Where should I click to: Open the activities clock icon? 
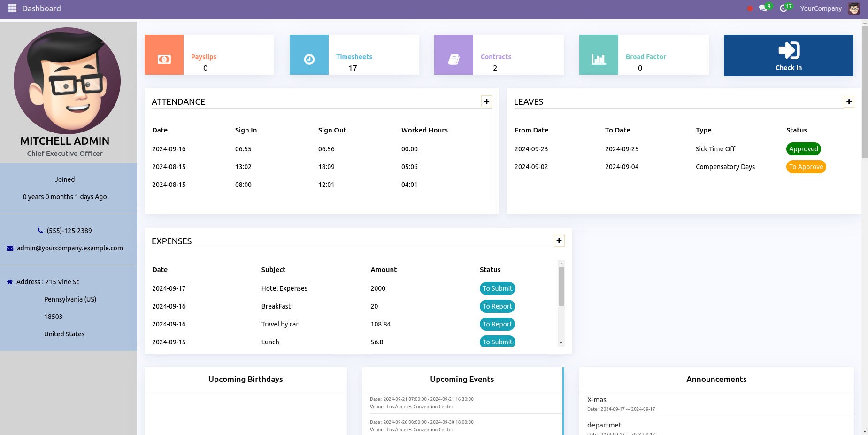[x=784, y=8]
